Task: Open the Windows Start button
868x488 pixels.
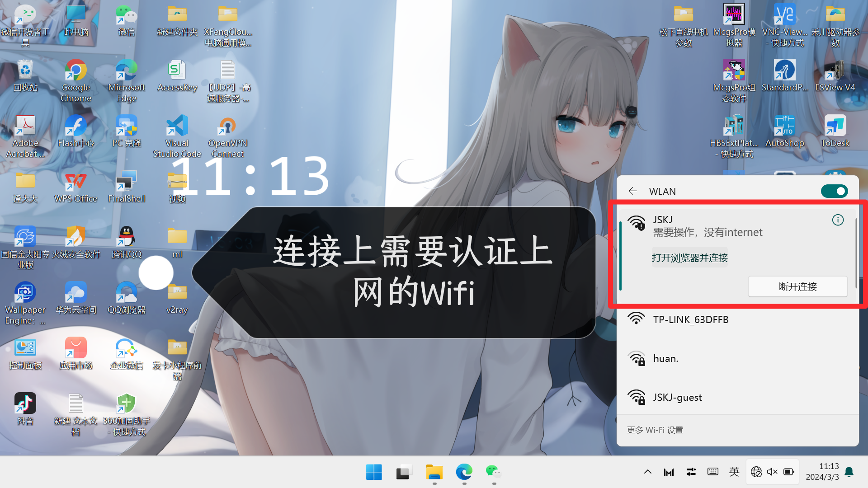Action: (x=374, y=472)
